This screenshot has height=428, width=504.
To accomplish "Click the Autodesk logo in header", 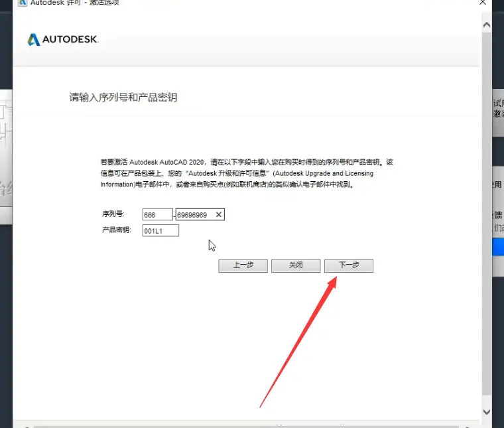I will click(x=63, y=40).
